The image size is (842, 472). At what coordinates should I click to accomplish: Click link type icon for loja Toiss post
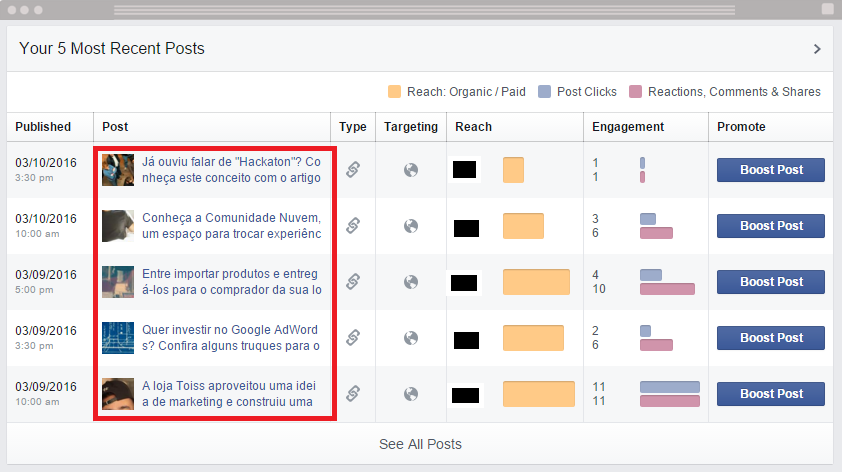(x=353, y=394)
